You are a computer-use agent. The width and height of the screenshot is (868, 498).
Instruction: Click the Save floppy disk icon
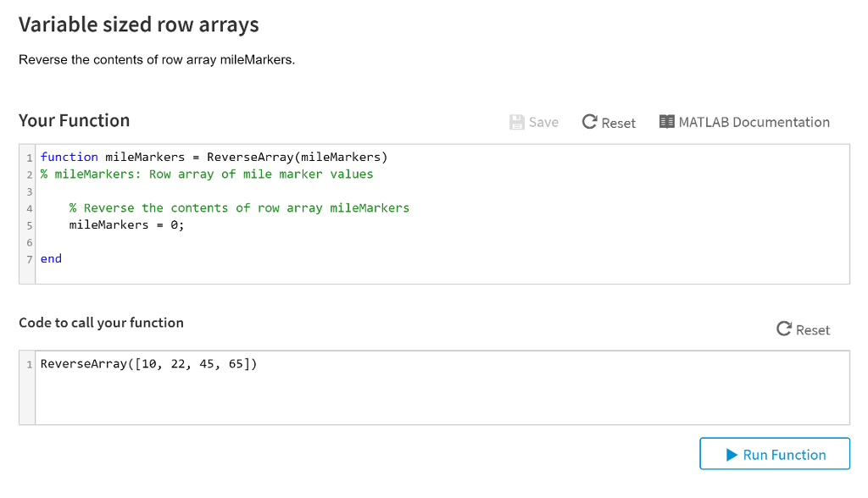point(517,122)
